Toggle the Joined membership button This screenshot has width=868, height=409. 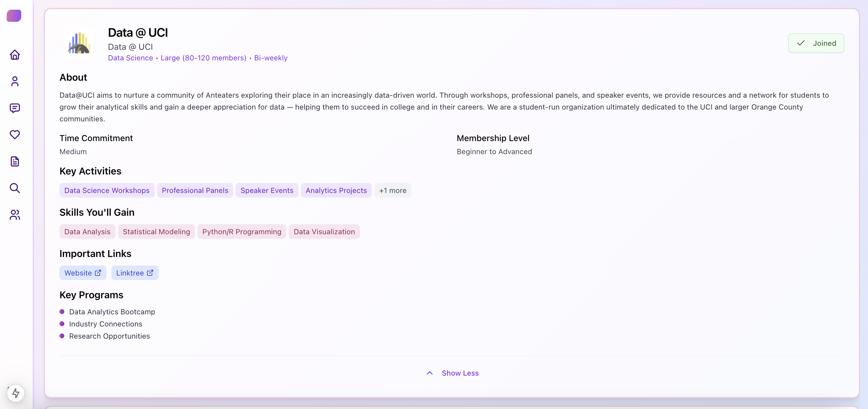pos(816,43)
